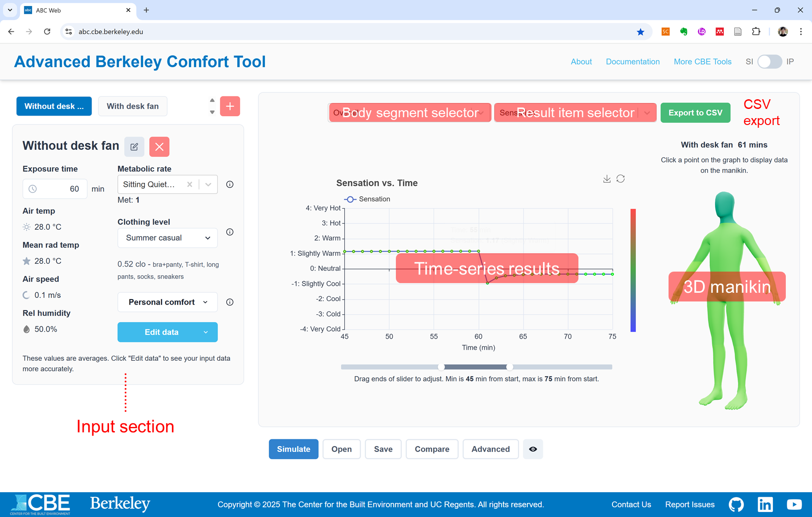
Task: Open the Personal comfort dropdown
Action: click(x=167, y=302)
